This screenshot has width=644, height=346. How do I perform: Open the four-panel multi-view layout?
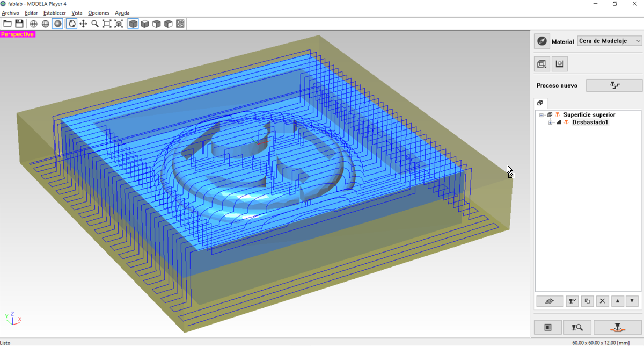coord(180,24)
